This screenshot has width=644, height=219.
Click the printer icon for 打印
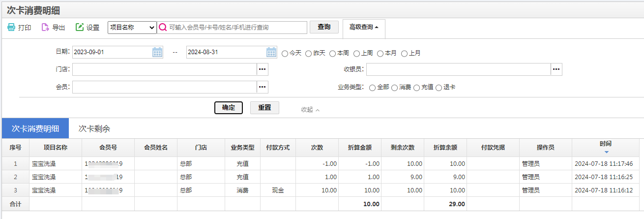[x=11, y=28]
